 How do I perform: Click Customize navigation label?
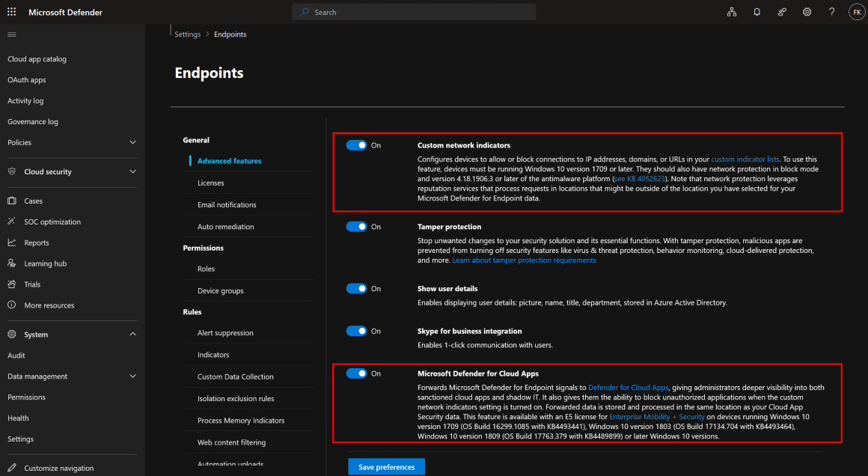coord(59,469)
